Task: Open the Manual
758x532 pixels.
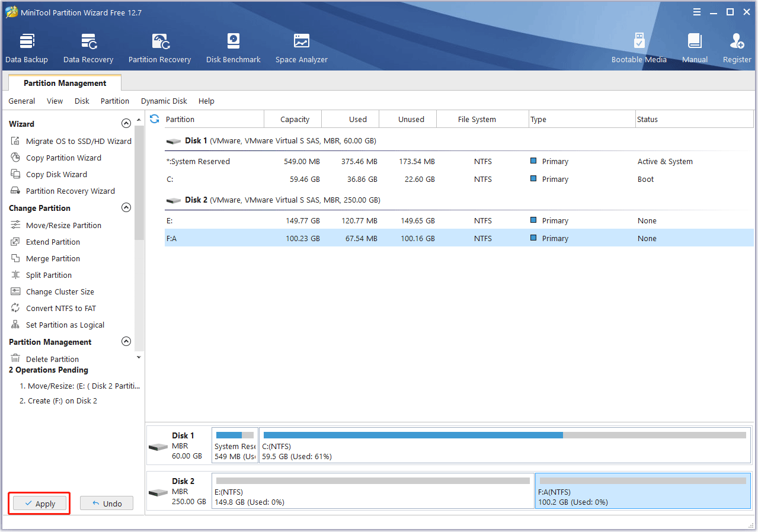Action: pyautogui.click(x=694, y=47)
